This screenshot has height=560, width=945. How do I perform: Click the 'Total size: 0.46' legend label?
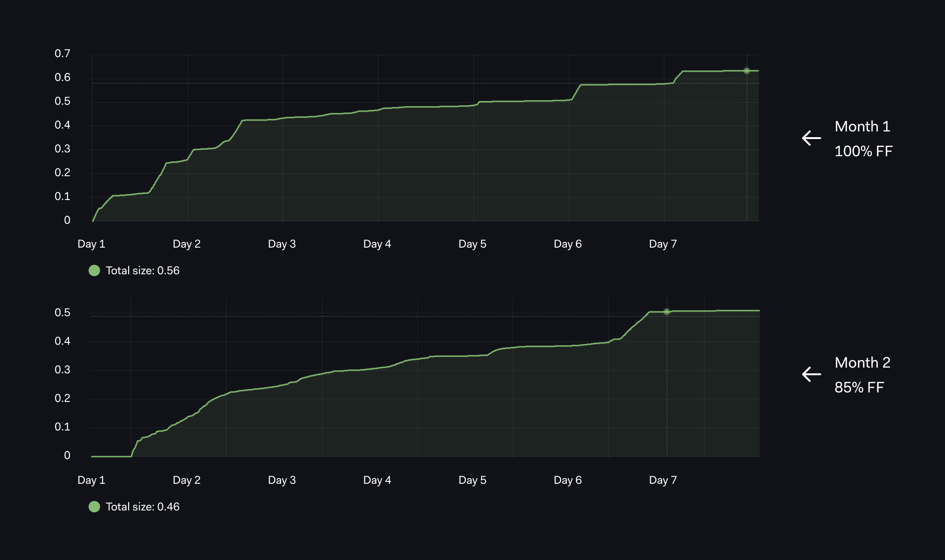(x=142, y=507)
